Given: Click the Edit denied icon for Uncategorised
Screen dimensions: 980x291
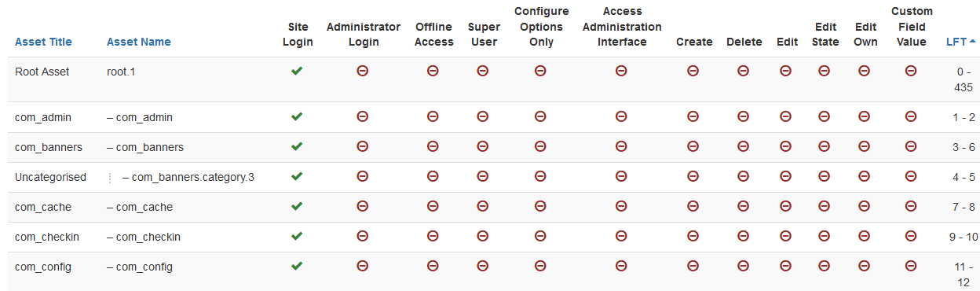Looking at the screenshot, I should point(786,176).
